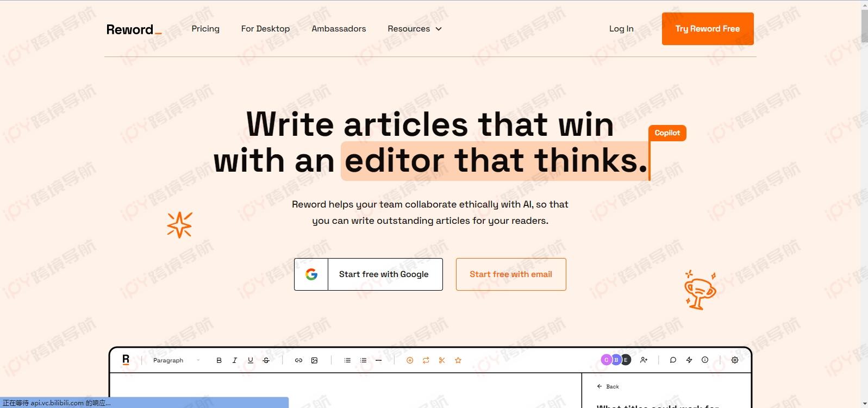The image size is (868, 408).
Task: Open the Pricing page
Action: coord(205,29)
